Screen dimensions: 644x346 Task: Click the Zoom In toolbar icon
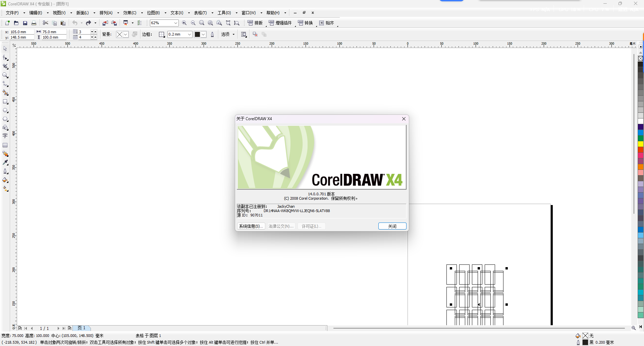pos(184,23)
